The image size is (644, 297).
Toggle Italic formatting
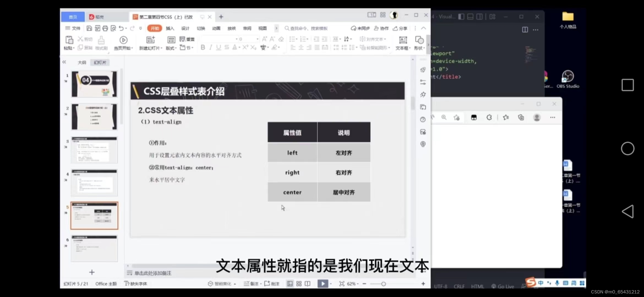click(x=211, y=47)
